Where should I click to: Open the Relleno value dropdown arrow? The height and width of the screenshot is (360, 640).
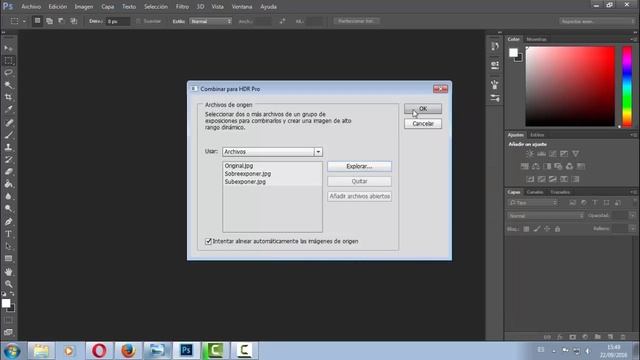pyautogui.click(x=632, y=229)
